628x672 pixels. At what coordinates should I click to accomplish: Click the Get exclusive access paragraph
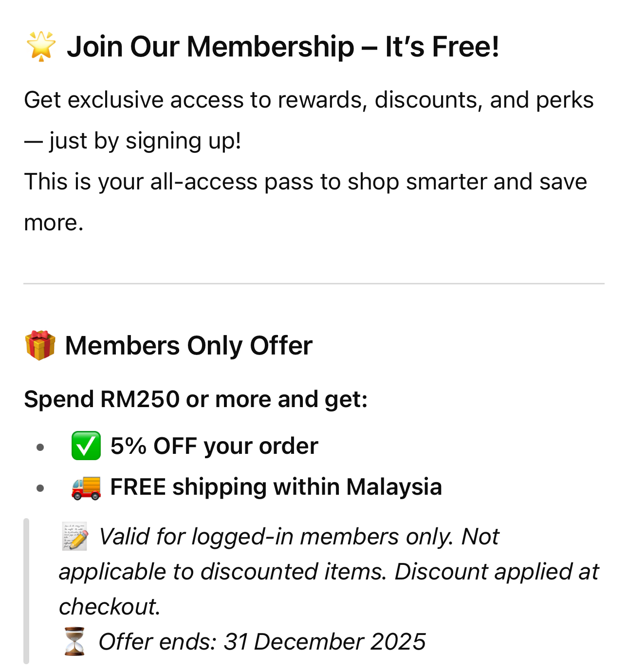point(309,120)
